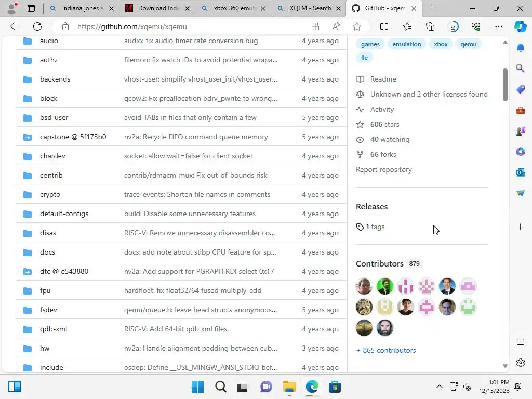The image size is (532, 399).
Task: Close the GitHub - xqemu tab
Action: [x=414, y=8]
